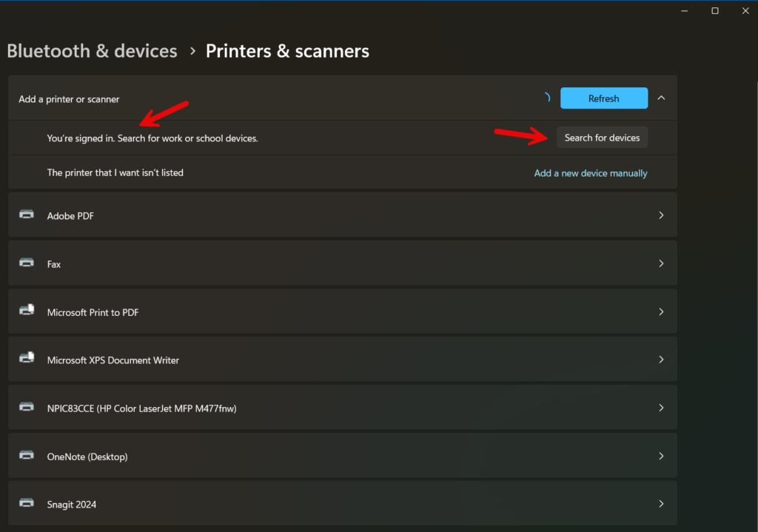
Task: Select Microsoft XPS Document Writer label
Action: pos(113,360)
